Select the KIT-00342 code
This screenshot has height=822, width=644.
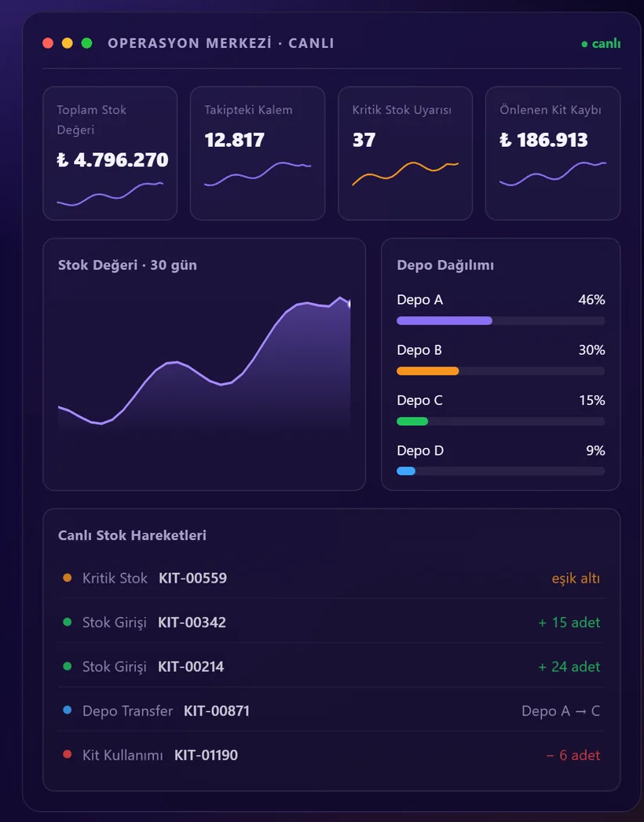[192, 623]
